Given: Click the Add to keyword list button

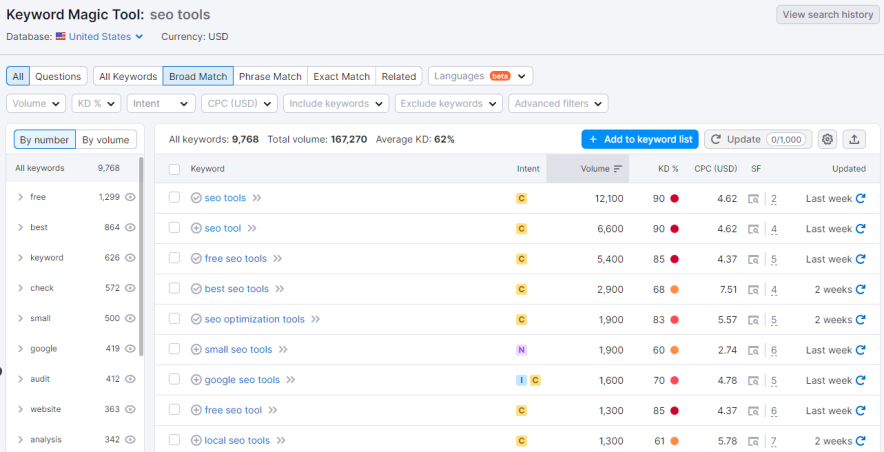Looking at the screenshot, I should point(639,139).
